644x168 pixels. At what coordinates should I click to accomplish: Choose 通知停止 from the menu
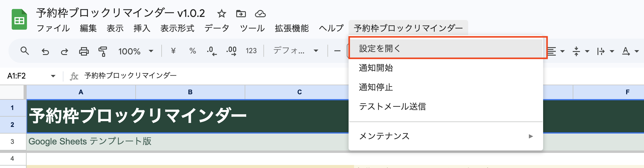click(446, 87)
